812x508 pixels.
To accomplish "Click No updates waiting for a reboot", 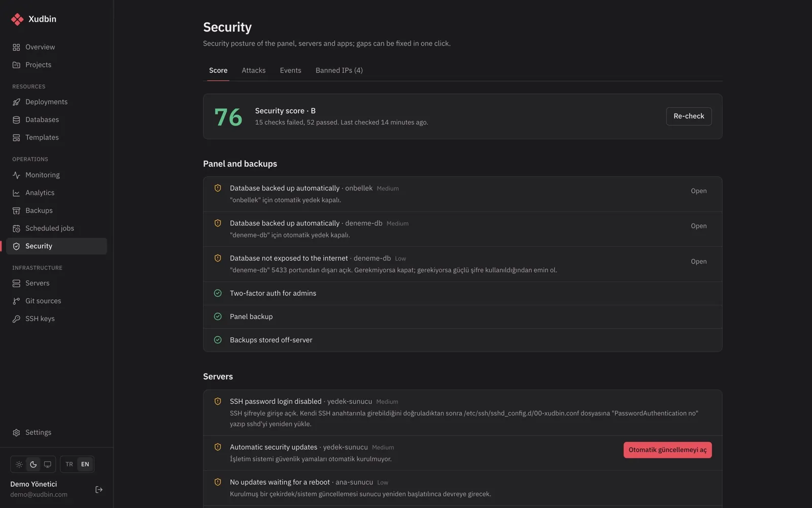I will pyautogui.click(x=280, y=482).
